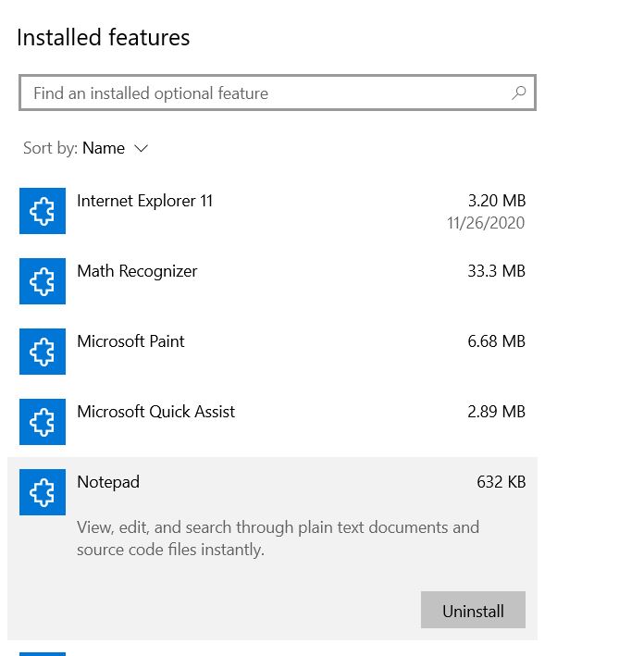Click the search magnifier icon
This screenshot has height=656, width=644.
click(x=518, y=93)
